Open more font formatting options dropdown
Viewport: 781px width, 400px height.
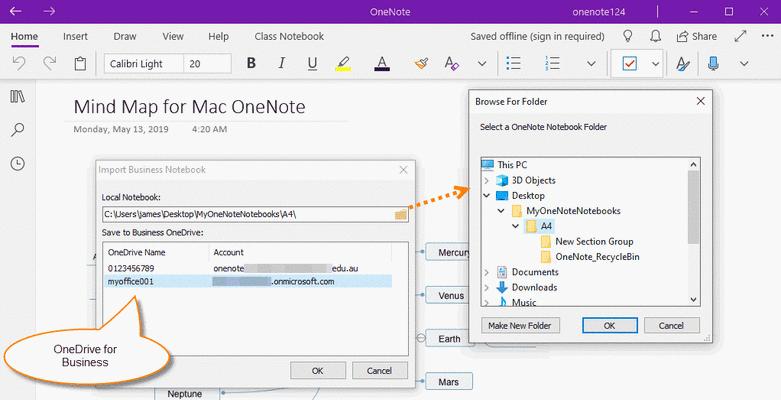tap(482, 64)
